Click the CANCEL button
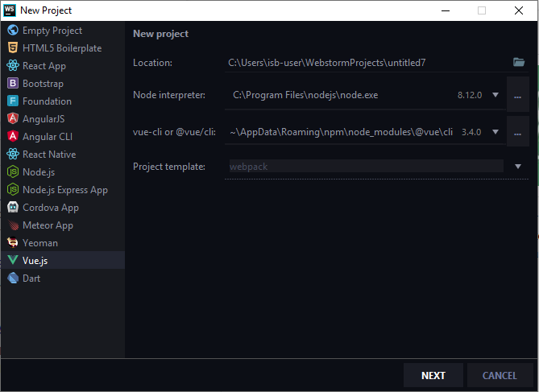 pos(500,375)
